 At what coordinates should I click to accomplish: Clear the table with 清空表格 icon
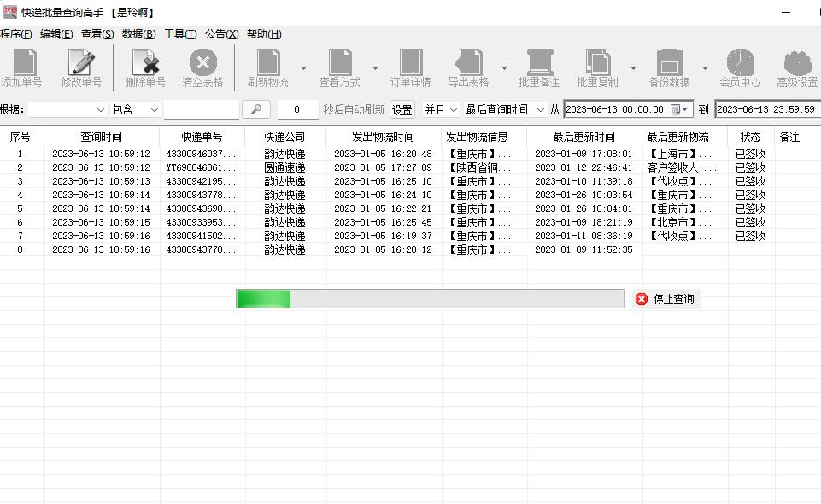tap(202, 67)
